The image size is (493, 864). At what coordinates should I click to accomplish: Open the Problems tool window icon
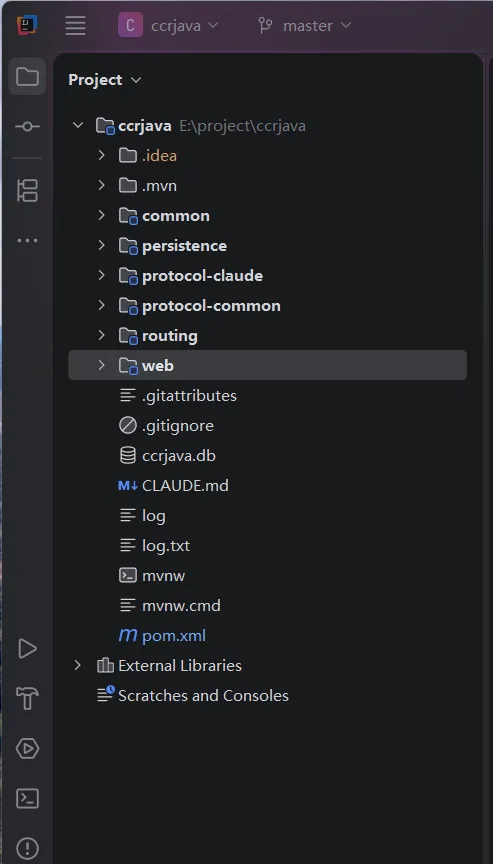(27, 847)
